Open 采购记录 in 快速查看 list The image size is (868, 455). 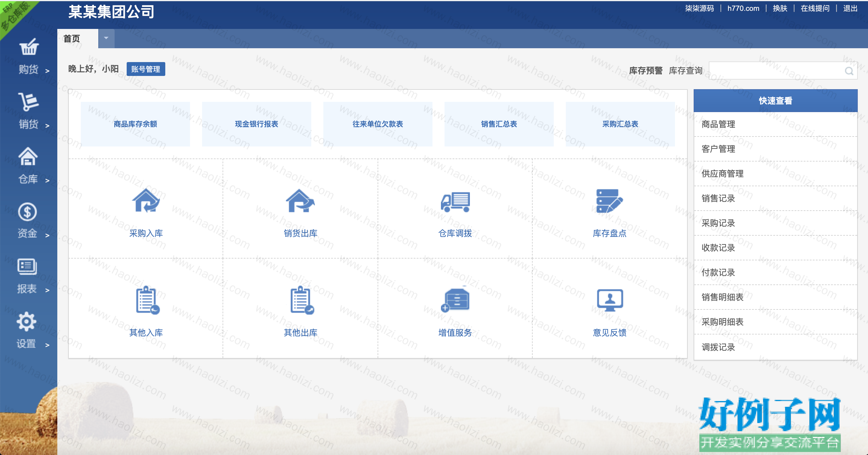coord(775,223)
